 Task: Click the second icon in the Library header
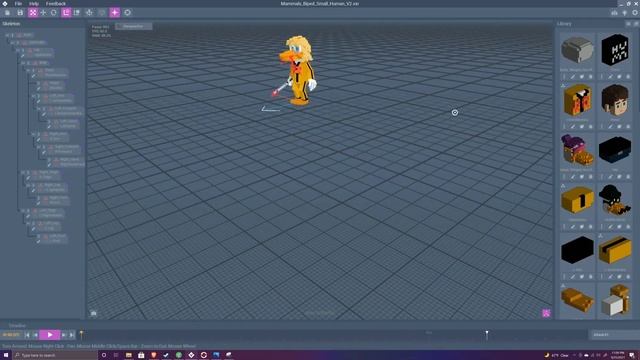pyautogui.click(x=636, y=24)
